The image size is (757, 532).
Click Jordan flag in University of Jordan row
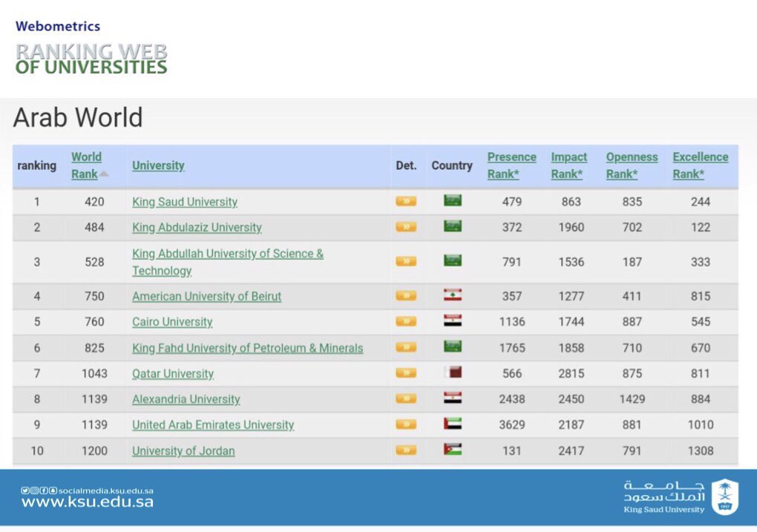pyautogui.click(x=453, y=450)
